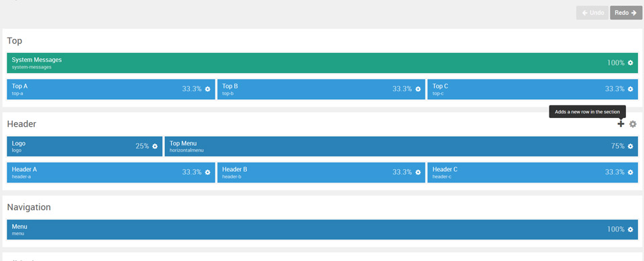Click the 75% width of Top Menu
The width and height of the screenshot is (644, 261).
618,146
